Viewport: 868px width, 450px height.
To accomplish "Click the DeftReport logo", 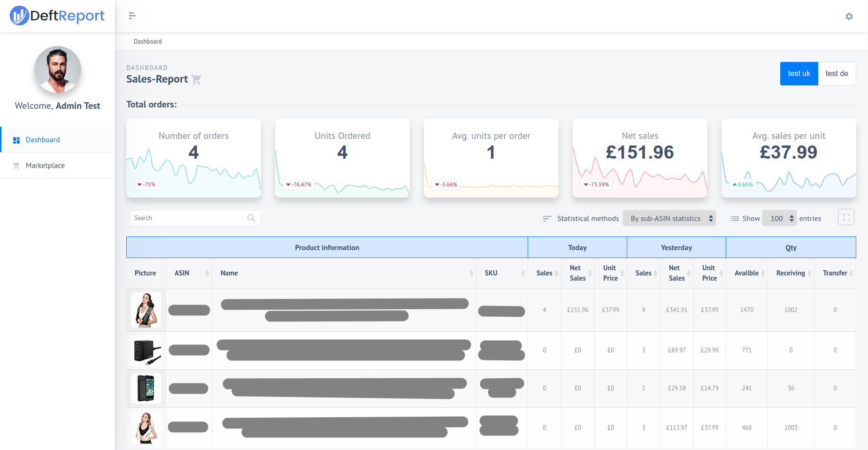I will tap(57, 16).
